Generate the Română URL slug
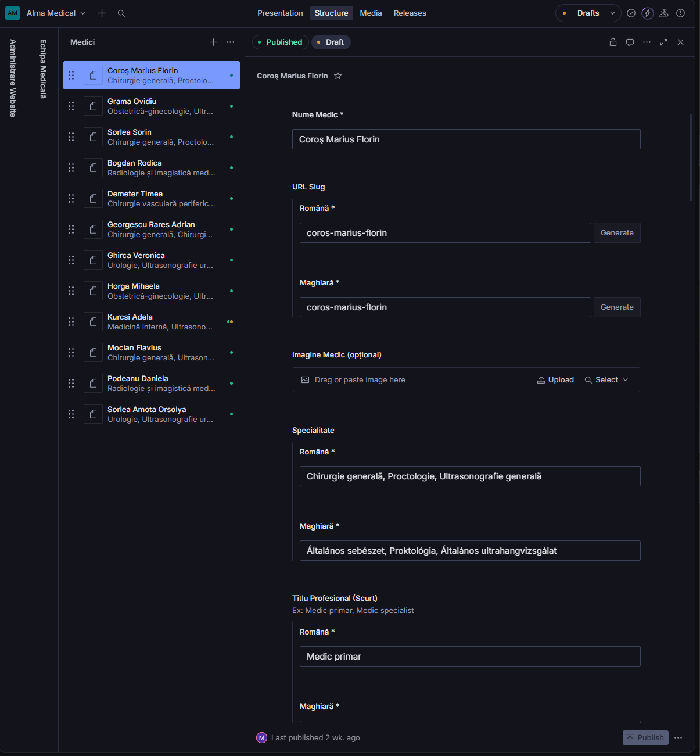 (617, 233)
